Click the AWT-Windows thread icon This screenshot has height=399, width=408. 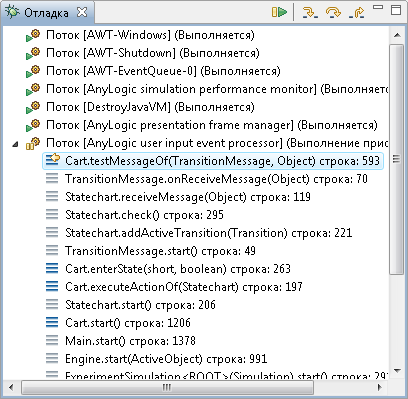click(x=33, y=35)
